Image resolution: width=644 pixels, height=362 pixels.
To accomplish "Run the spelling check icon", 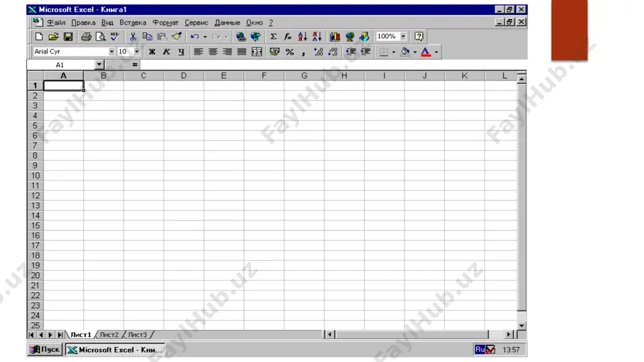I will coord(115,37).
